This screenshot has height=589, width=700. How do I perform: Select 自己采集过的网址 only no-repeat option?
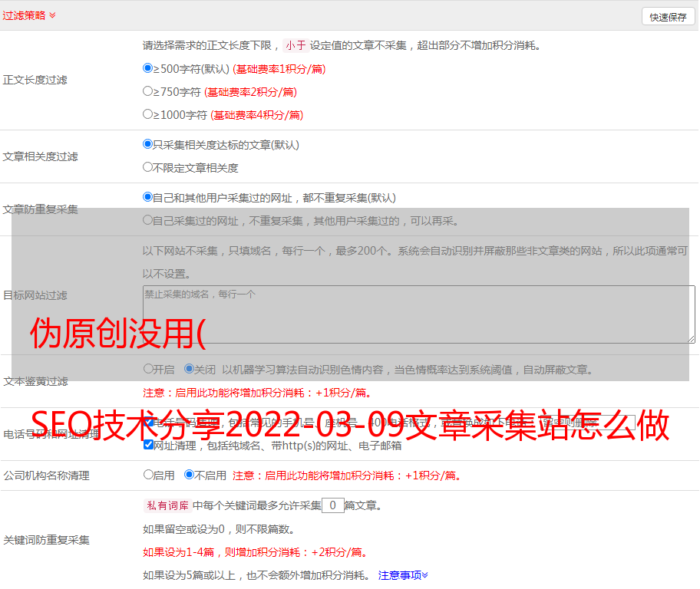[x=148, y=220]
